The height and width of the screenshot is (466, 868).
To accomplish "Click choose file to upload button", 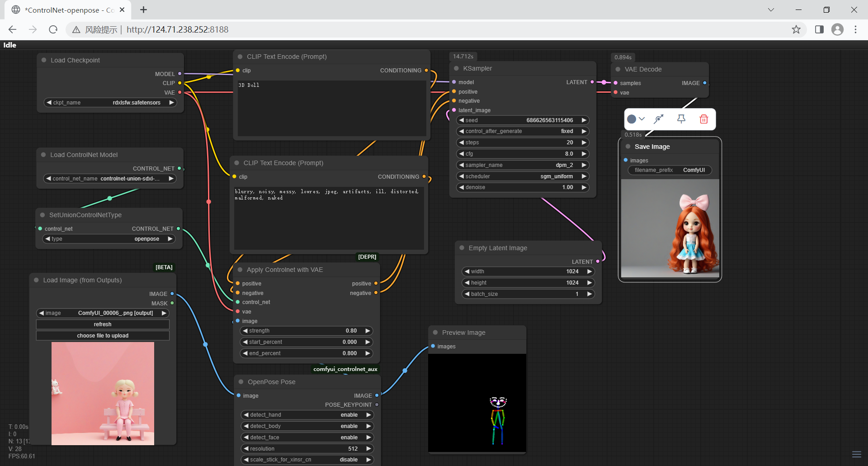I will (103, 336).
